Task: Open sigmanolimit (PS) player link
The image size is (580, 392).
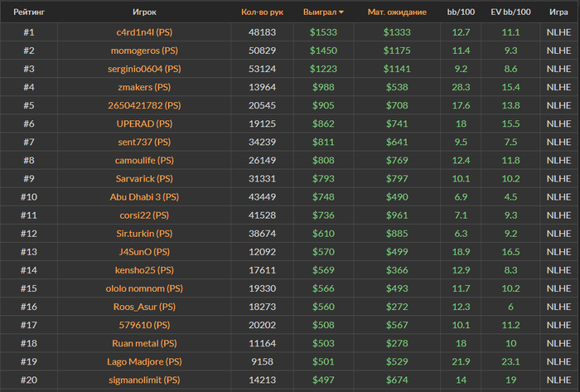Action: (x=144, y=380)
